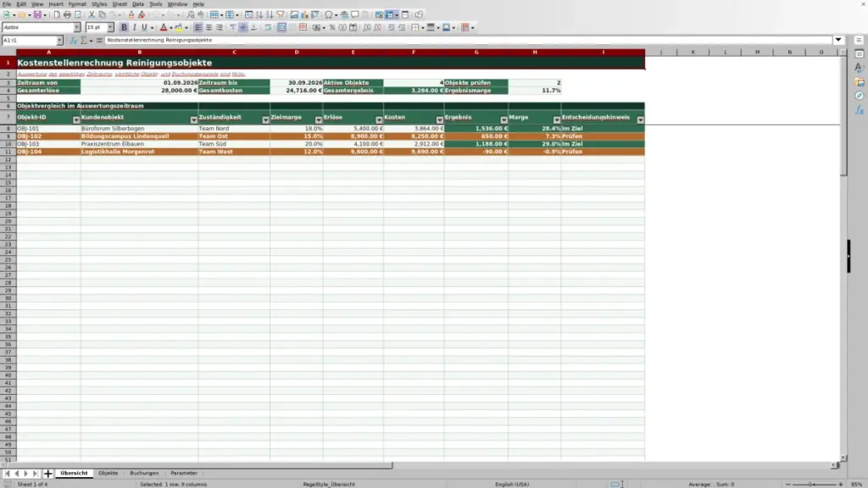Click the Insert Image icon
Screen dimensions: 868x488
tap(294, 15)
